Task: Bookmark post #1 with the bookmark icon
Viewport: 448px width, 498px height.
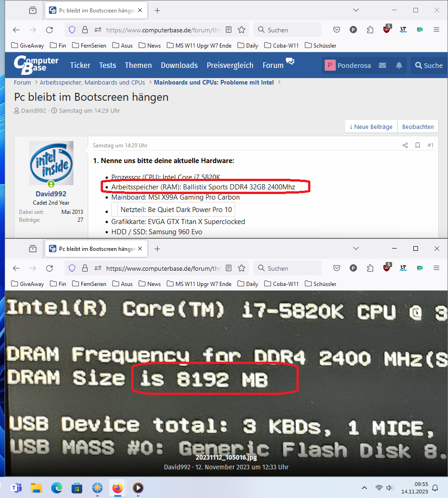Action: click(418, 145)
